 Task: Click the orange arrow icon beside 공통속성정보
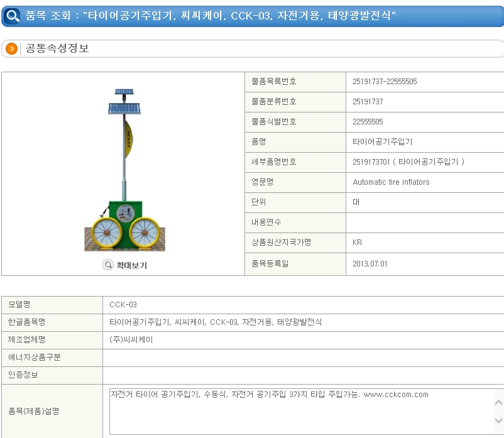[11, 49]
